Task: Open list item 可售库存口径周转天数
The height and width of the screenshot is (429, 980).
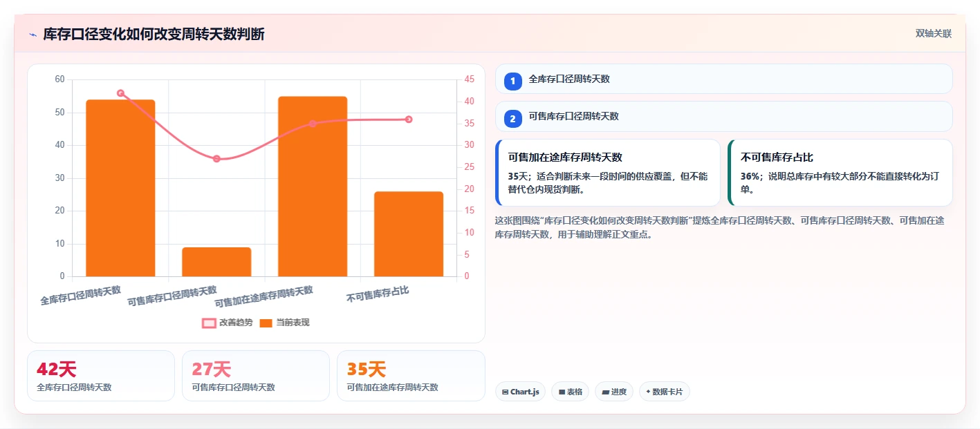Action: click(724, 116)
